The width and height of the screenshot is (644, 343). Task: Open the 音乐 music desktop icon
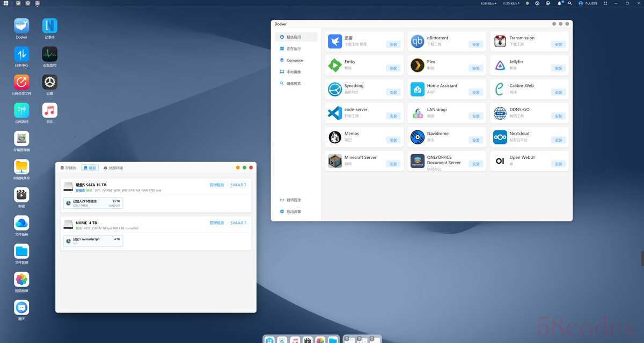coord(50,110)
